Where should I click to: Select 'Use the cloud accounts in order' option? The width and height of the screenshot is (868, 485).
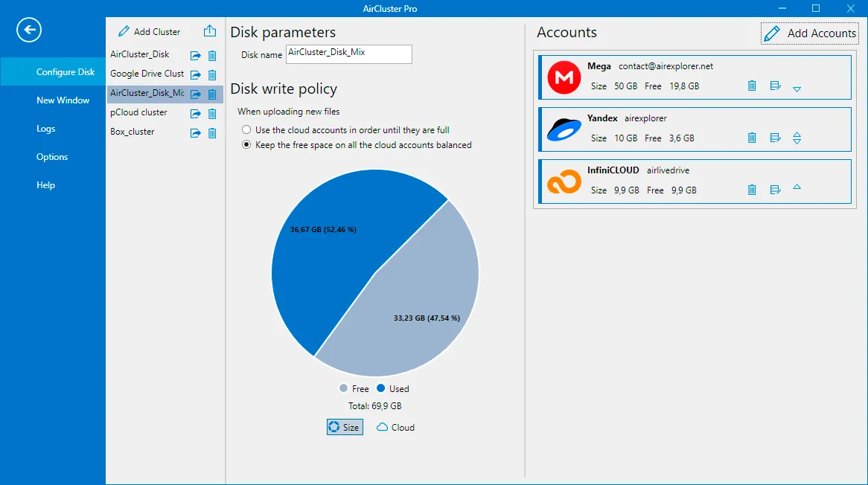246,130
